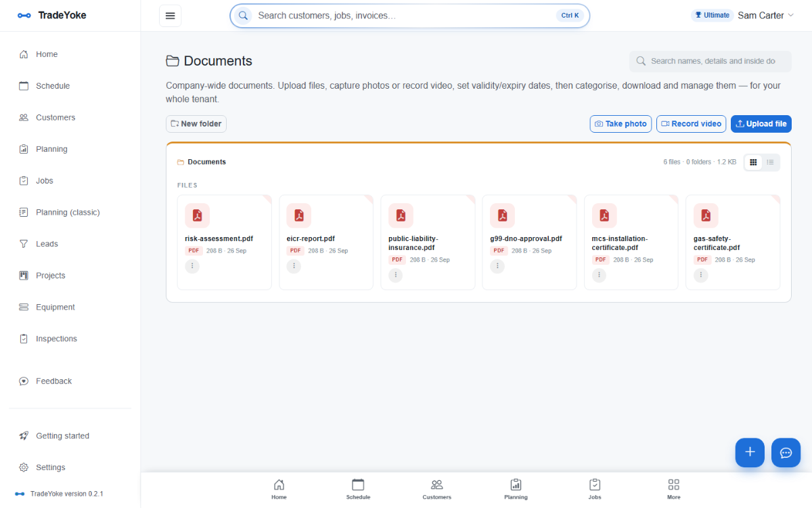Open Getting started in the sidebar
812x508 pixels.
70,436
